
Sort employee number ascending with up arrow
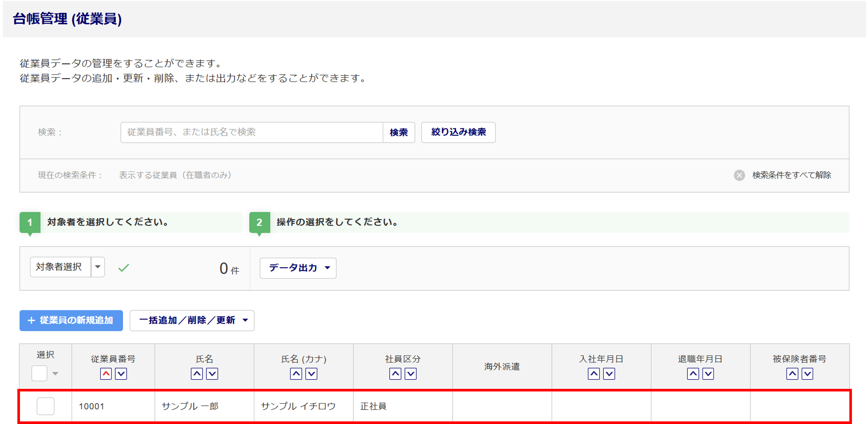click(106, 374)
